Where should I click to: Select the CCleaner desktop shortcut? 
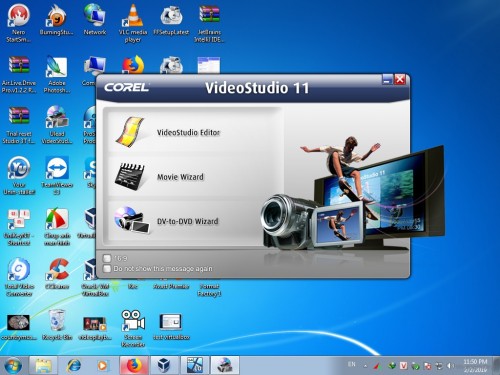(x=57, y=274)
